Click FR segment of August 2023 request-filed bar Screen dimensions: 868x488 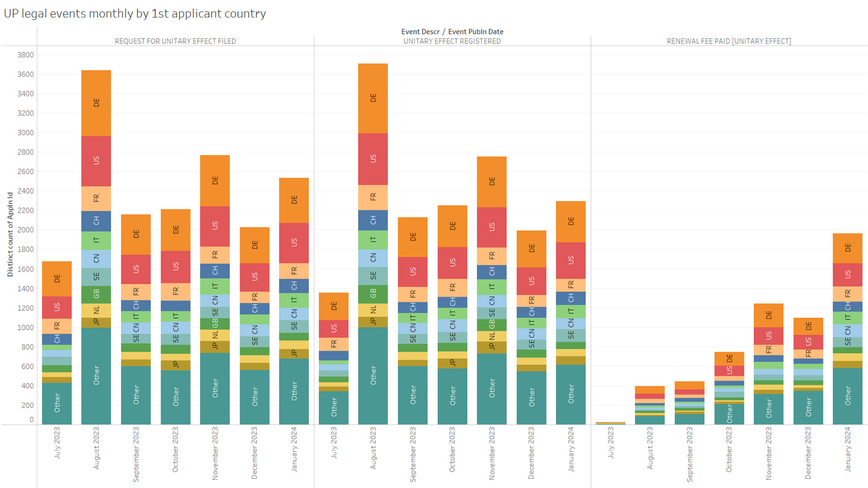[x=96, y=198]
